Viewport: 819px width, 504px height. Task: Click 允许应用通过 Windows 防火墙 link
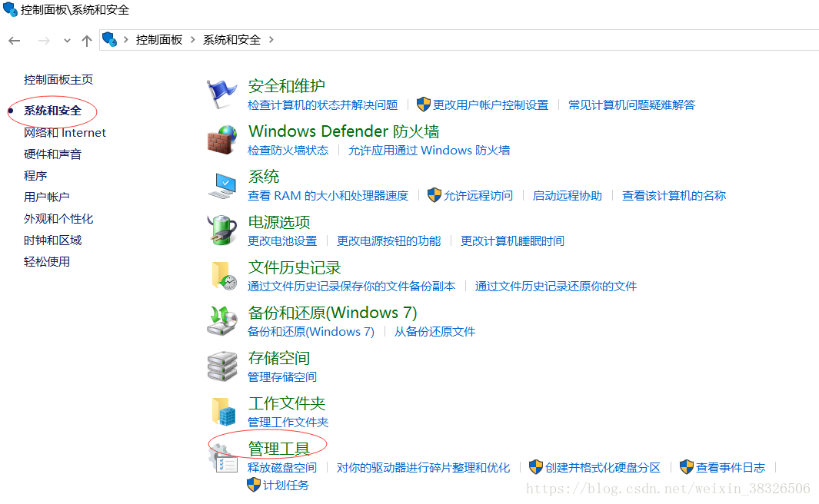tap(429, 151)
